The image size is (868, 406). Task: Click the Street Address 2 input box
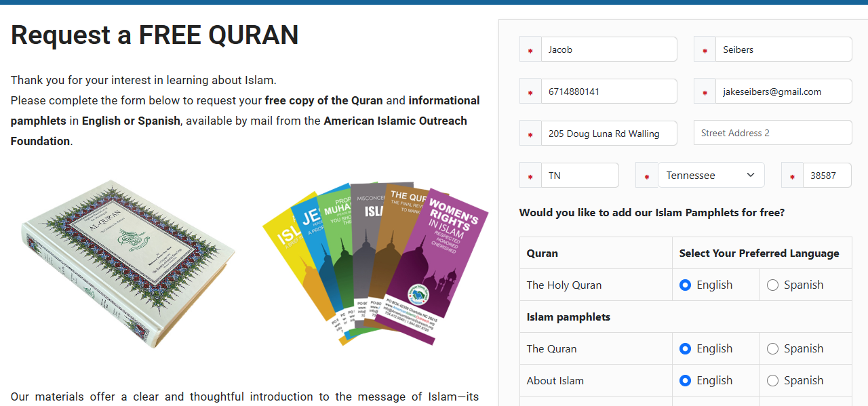(x=772, y=133)
